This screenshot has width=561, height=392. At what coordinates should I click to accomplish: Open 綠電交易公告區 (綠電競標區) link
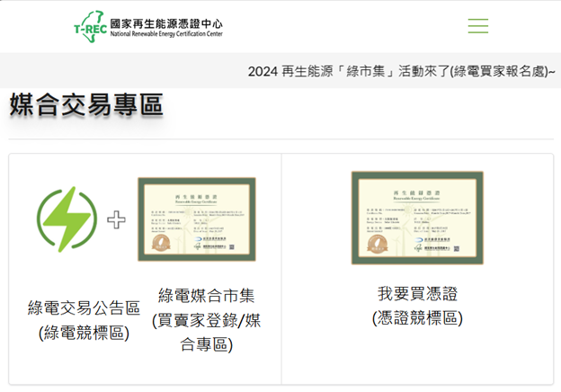click(84, 320)
